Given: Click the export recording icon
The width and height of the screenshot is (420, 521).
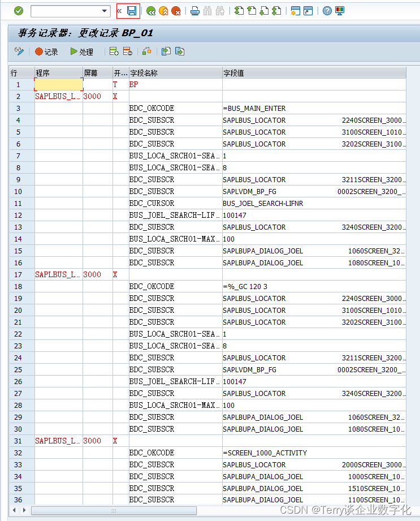Looking at the screenshot, I should click(180, 51).
